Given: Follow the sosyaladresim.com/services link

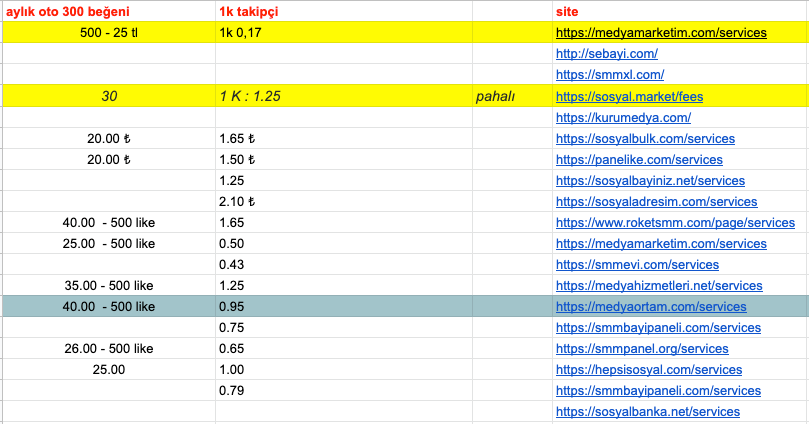Looking at the screenshot, I should coord(656,202).
